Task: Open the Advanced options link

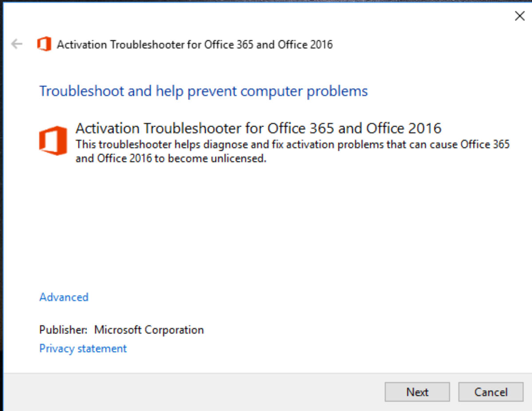Action: coord(64,297)
